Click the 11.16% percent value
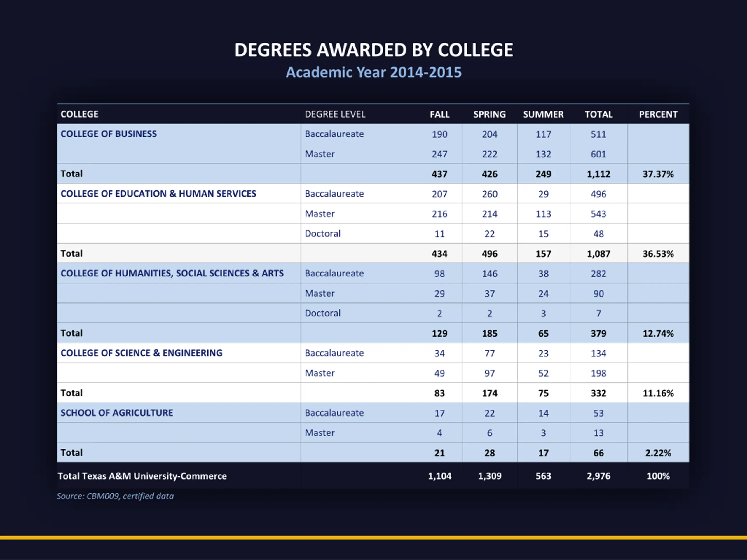 pyautogui.click(x=658, y=393)
